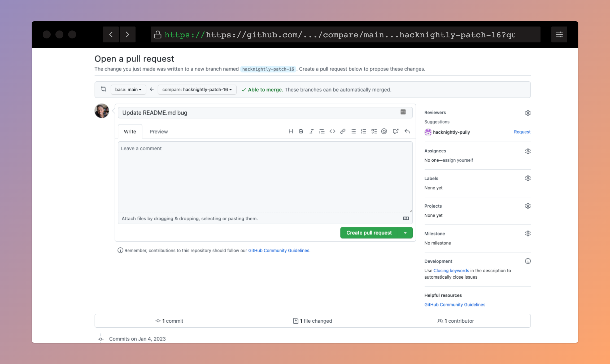
Task: Click the title field options icon
Action: (403, 112)
